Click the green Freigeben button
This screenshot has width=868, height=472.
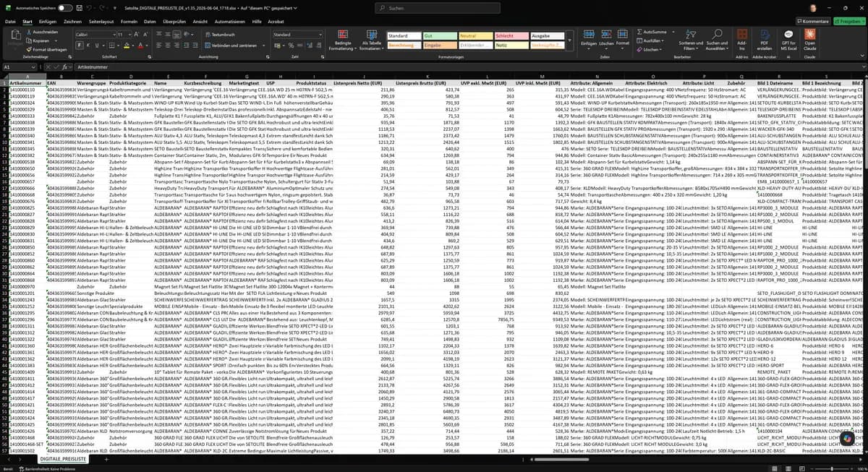(x=848, y=22)
